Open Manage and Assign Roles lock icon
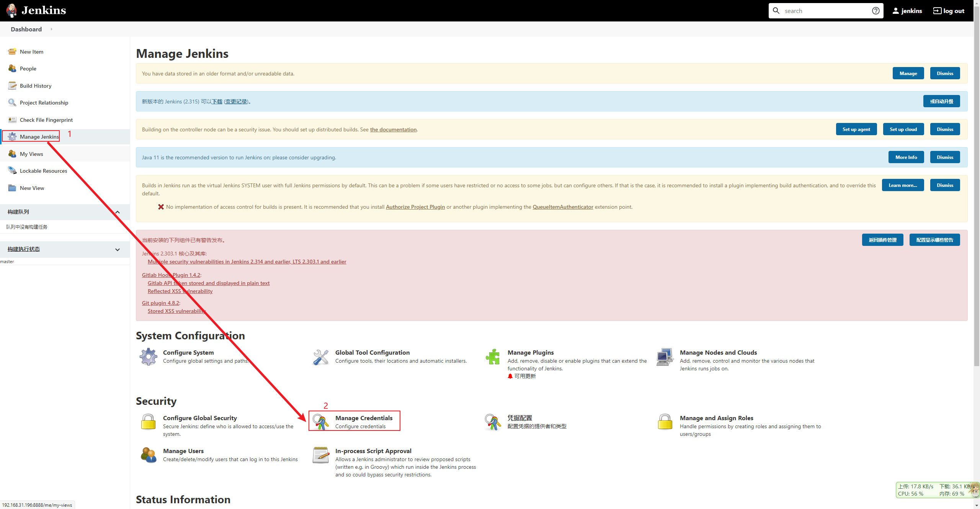 (x=665, y=422)
